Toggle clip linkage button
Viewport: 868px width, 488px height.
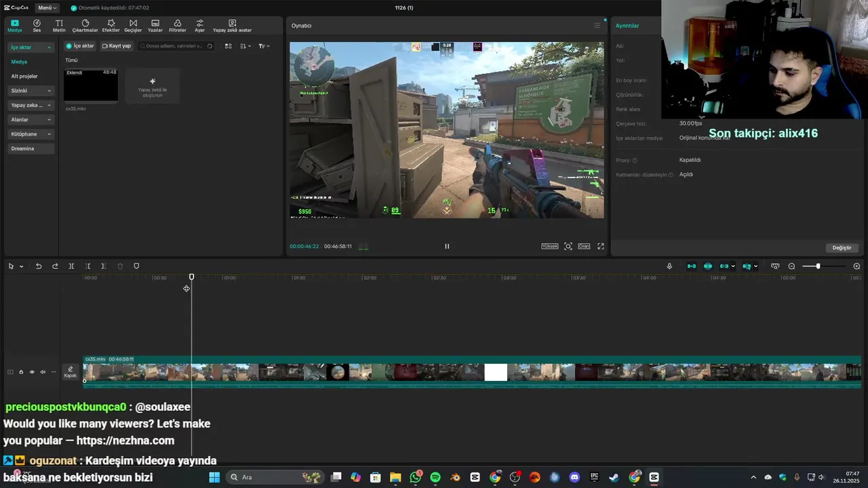point(724,266)
